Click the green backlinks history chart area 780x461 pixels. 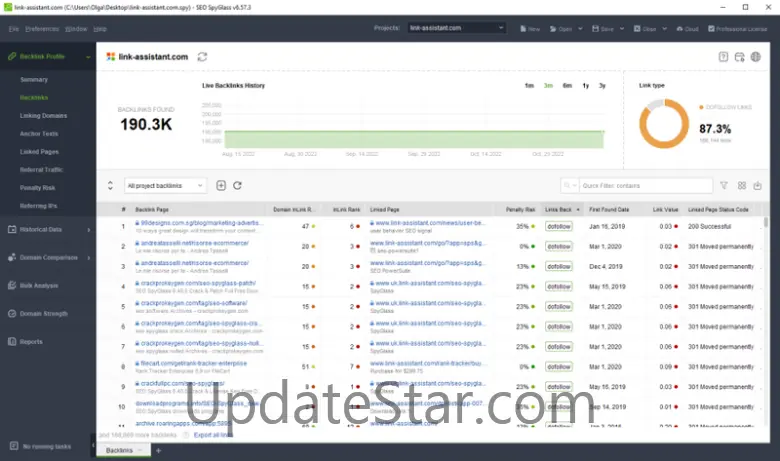click(x=414, y=139)
